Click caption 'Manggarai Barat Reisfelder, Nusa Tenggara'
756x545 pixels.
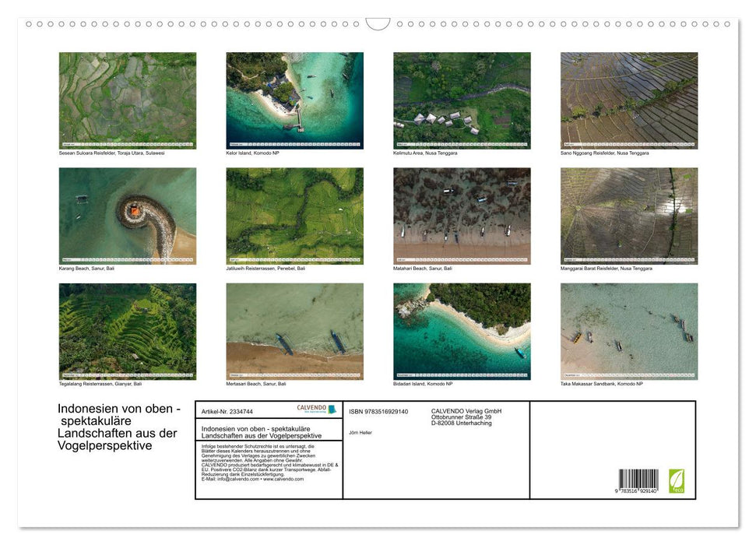click(x=607, y=268)
